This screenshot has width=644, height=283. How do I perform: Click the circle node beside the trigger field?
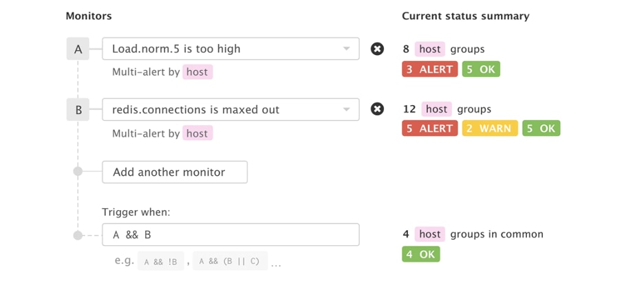coord(78,235)
